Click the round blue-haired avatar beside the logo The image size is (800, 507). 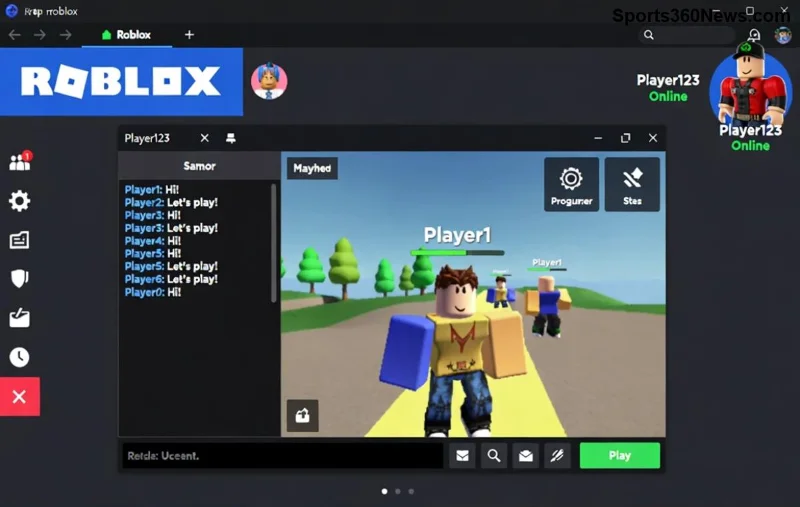click(x=269, y=81)
